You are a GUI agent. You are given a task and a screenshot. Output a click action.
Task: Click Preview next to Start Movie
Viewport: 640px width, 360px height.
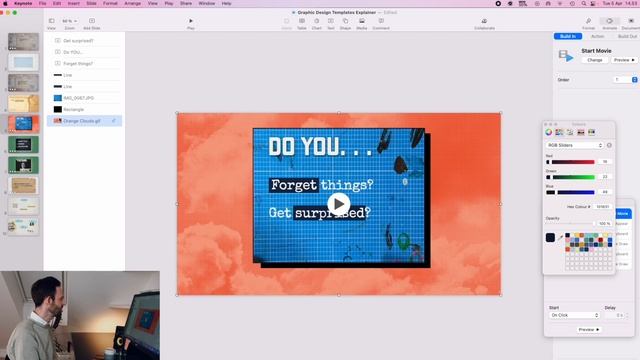click(624, 60)
